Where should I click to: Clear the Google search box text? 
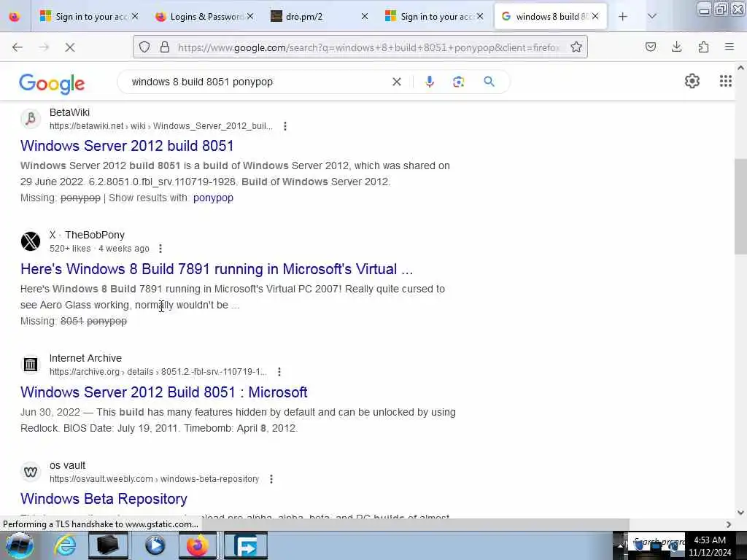point(396,82)
